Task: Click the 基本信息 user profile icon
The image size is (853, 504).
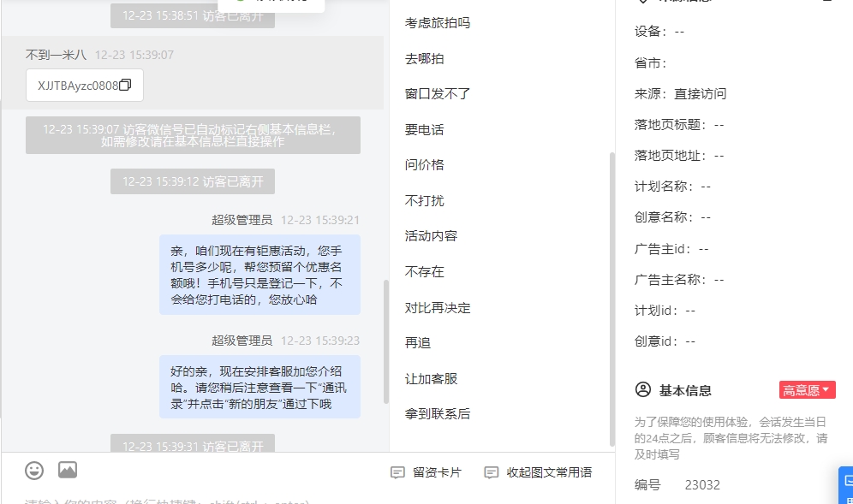Action: coord(643,390)
